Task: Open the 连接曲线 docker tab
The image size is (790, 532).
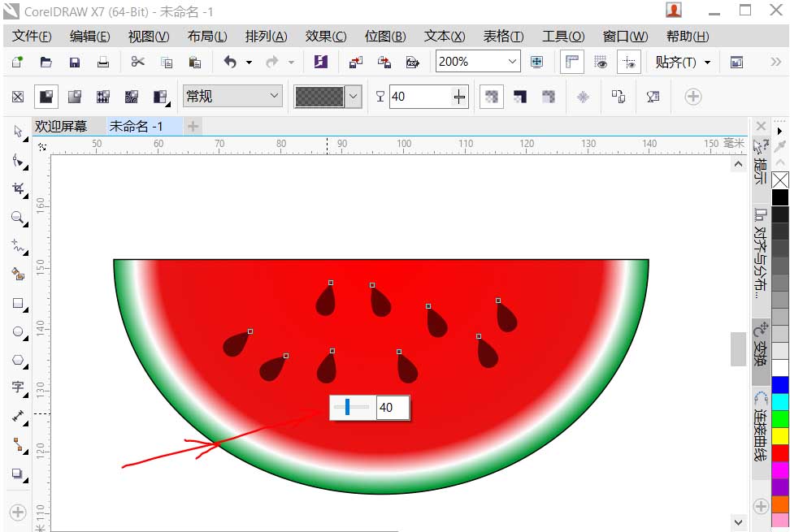Action: pos(761,428)
